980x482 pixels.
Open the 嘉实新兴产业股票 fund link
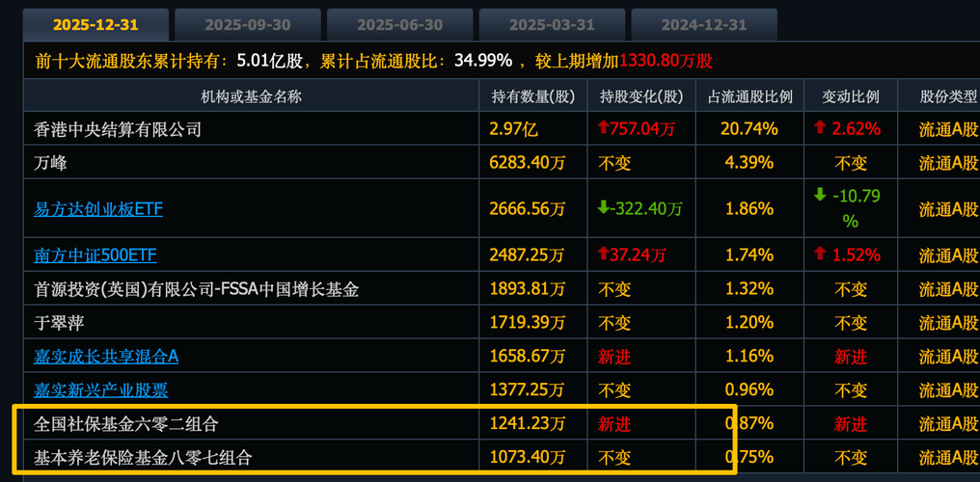100,390
